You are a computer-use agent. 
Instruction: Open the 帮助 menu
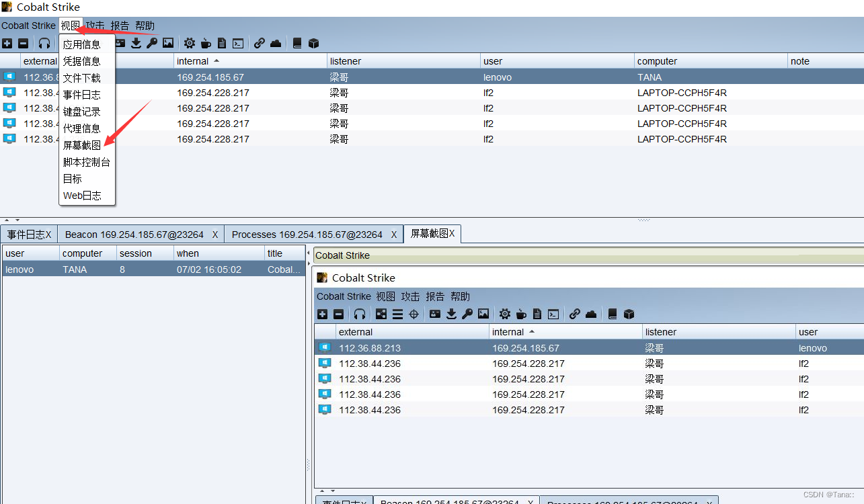(145, 26)
